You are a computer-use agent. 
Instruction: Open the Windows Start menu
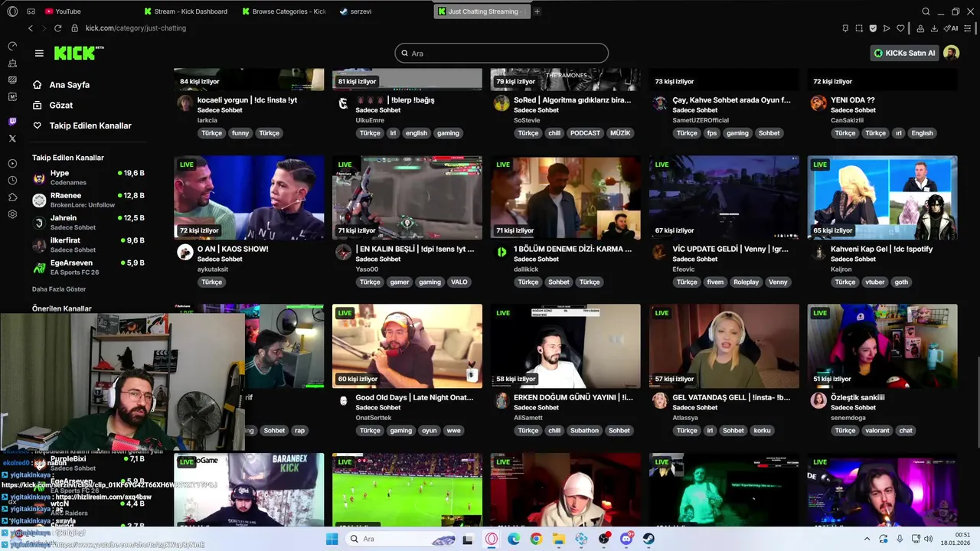click(x=332, y=539)
